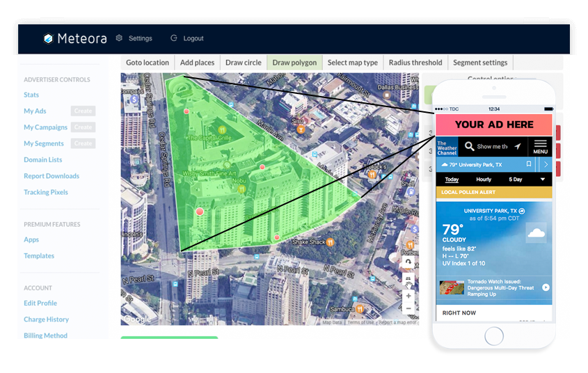Play the Tornado Watch video arrow

pos(546,287)
